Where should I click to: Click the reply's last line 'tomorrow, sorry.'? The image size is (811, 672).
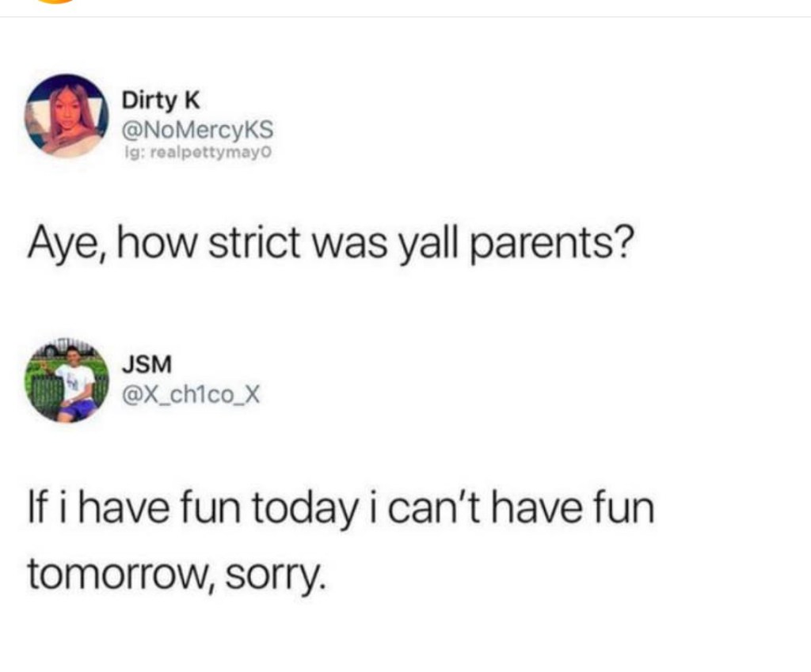pos(177,575)
